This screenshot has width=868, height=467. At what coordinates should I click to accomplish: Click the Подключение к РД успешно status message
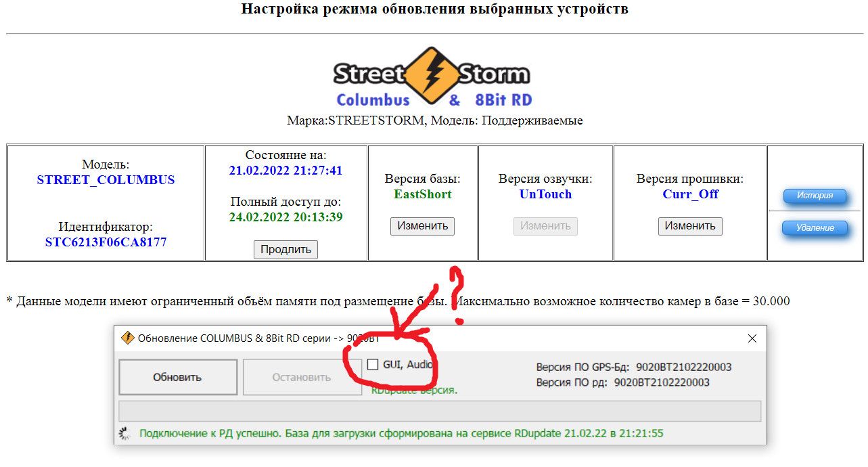tap(401, 434)
